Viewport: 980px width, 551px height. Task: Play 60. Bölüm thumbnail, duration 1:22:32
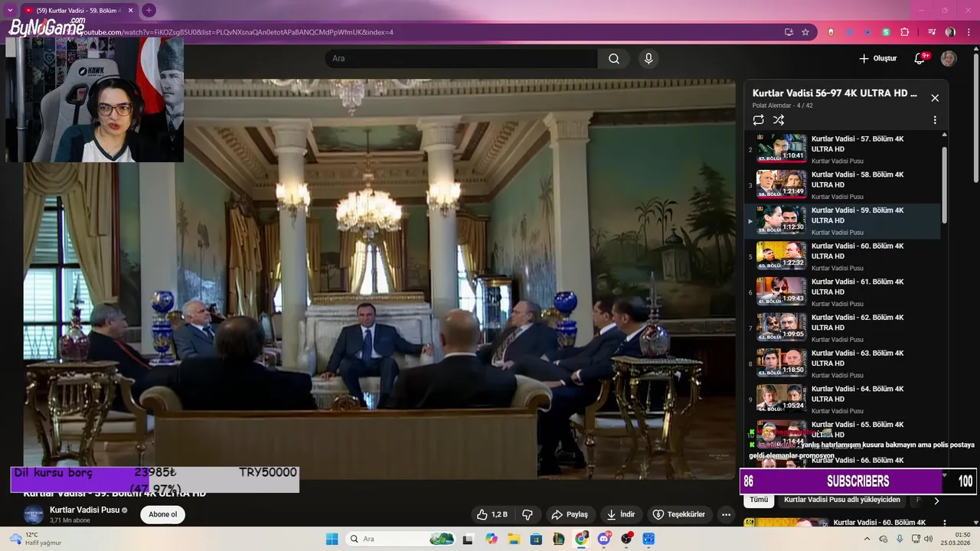pyautogui.click(x=782, y=256)
